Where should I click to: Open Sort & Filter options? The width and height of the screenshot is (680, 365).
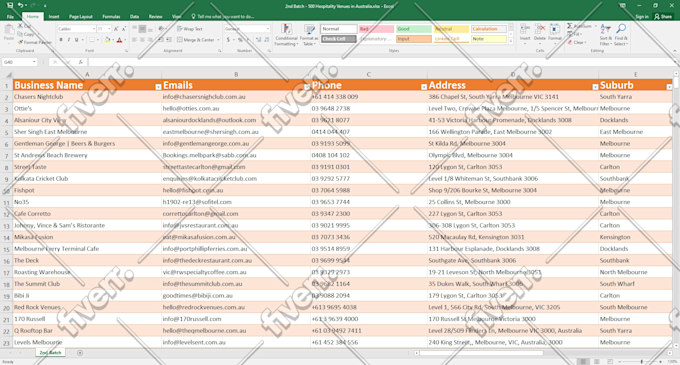tap(605, 35)
